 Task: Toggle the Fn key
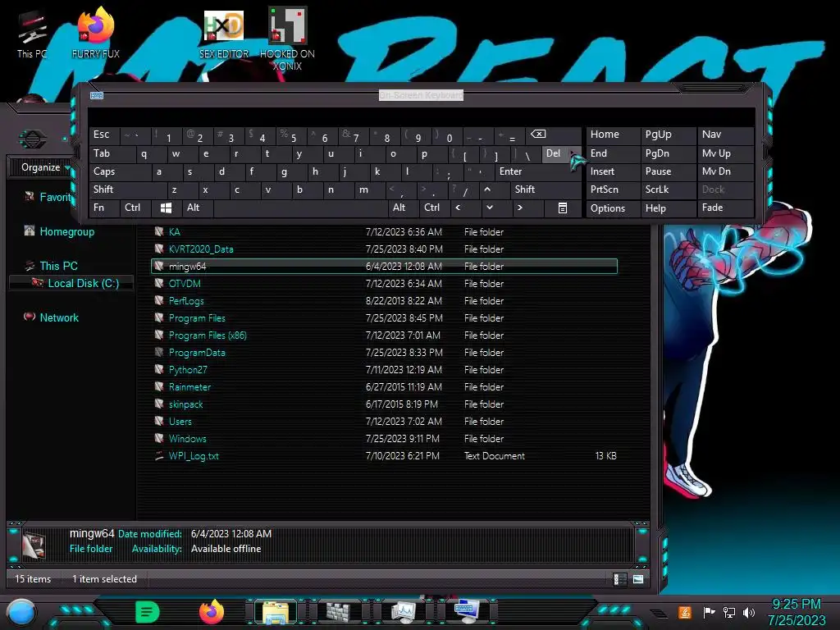(x=104, y=208)
